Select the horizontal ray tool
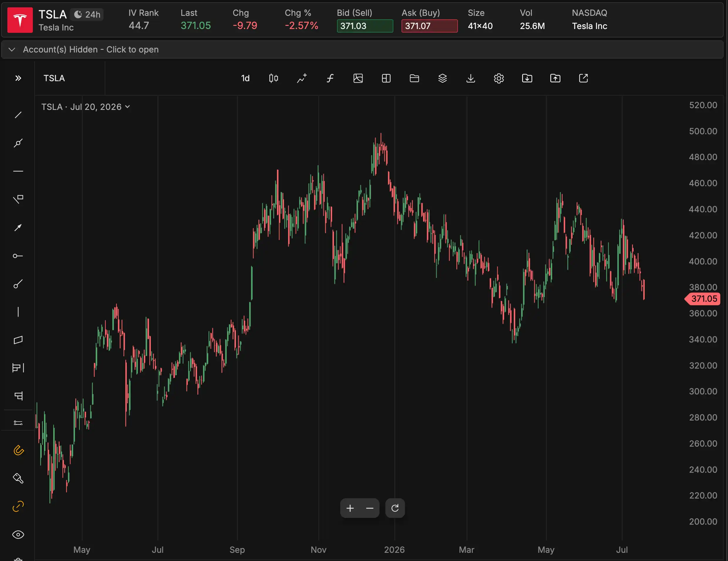This screenshot has width=728, height=561. click(x=18, y=256)
